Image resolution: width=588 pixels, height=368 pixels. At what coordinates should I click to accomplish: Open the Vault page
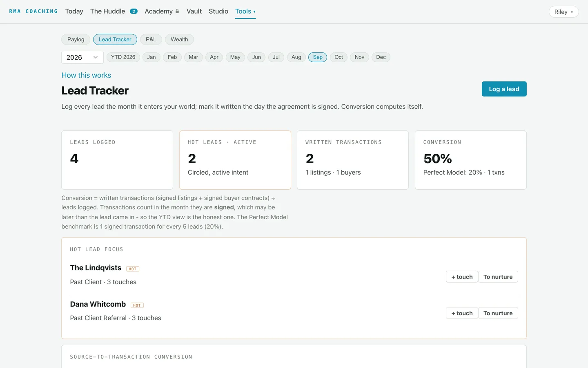point(194,11)
